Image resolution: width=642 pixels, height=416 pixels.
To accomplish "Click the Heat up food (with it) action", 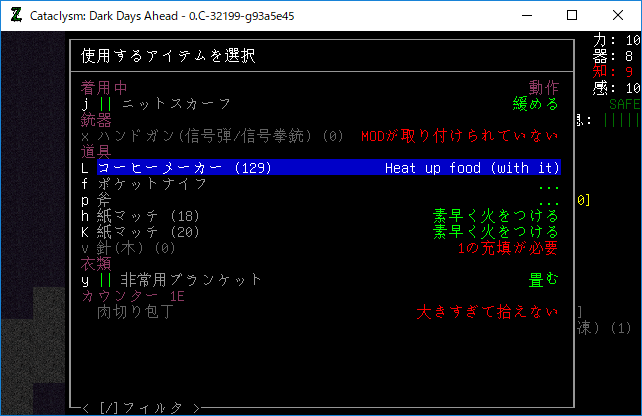I will coord(472,168).
